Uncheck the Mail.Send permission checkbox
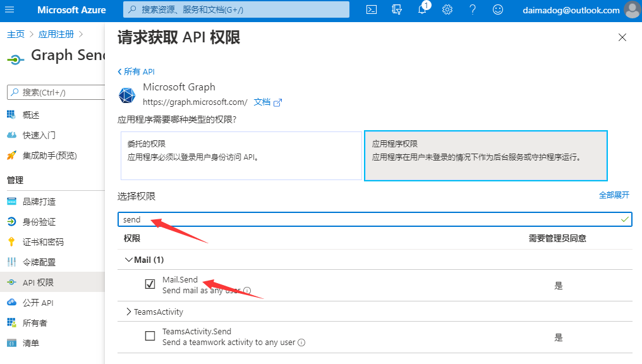Screen dimensions: 642x364 pos(150,284)
